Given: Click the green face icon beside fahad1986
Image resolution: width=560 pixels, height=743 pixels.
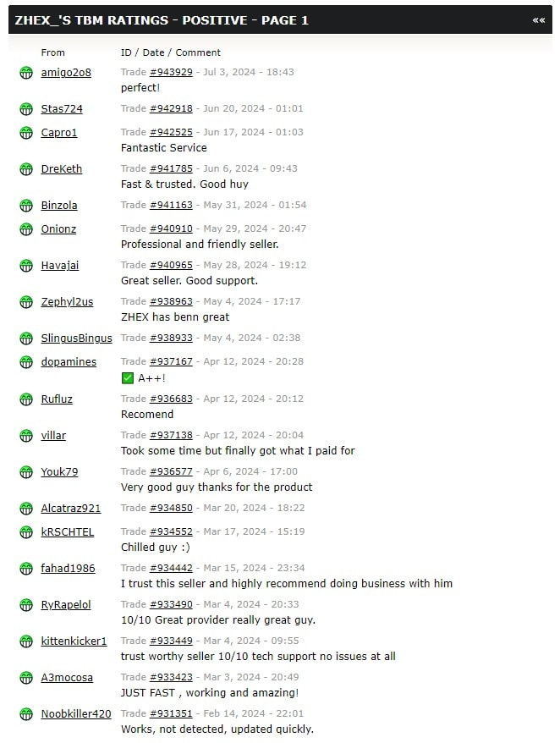Looking at the screenshot, I should click(26, 568).
